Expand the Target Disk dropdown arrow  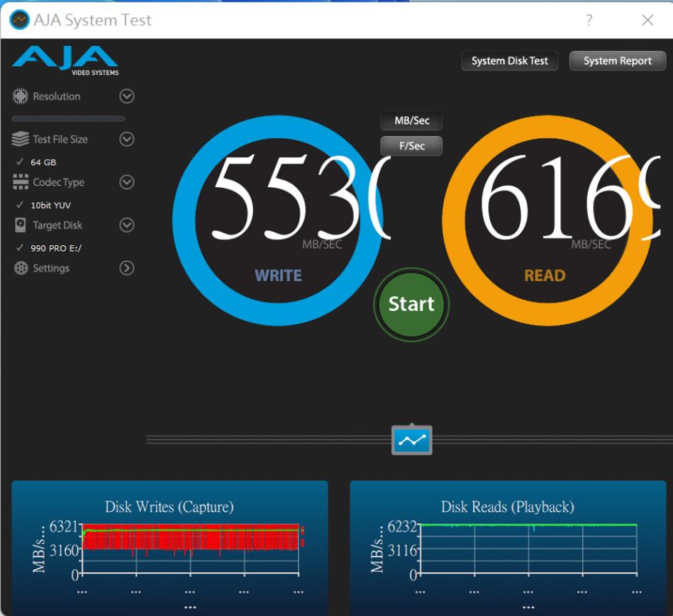point(127,225)
